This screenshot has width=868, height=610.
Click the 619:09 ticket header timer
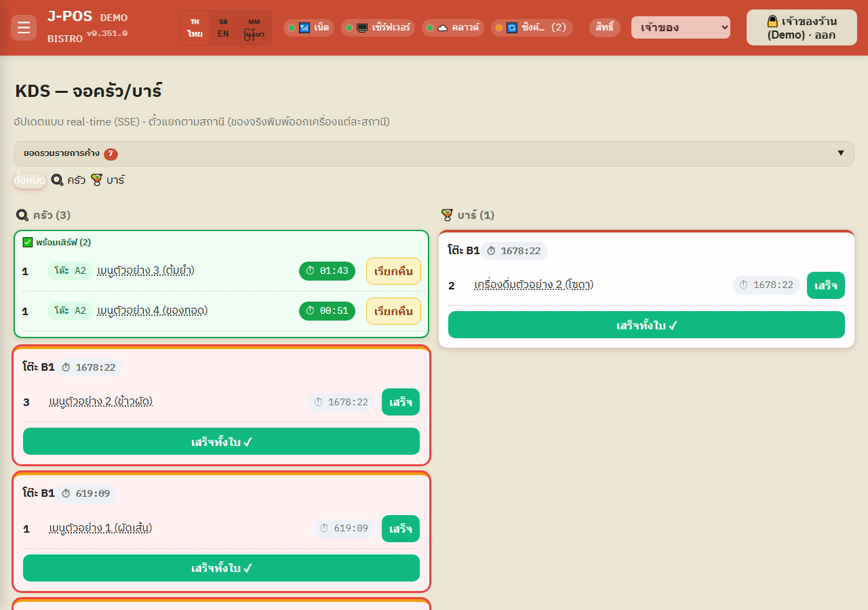point(85,493)
